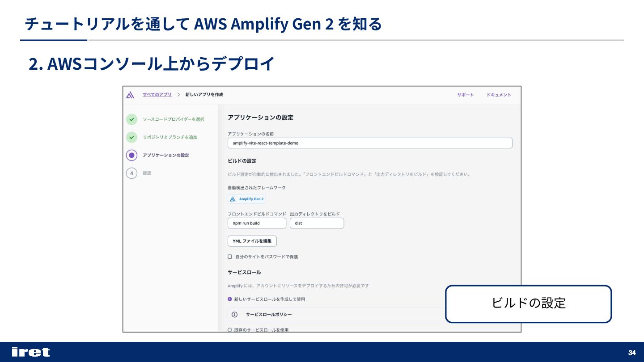Open the ドキュメント menu item

coord(499,95)
